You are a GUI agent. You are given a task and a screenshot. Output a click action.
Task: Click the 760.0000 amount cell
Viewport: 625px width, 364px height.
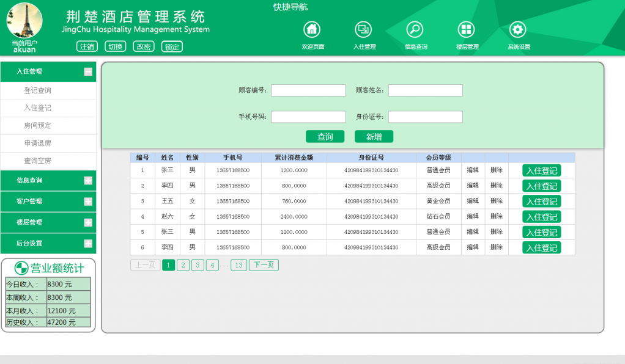pyautogui.click(x=294, y=201)
